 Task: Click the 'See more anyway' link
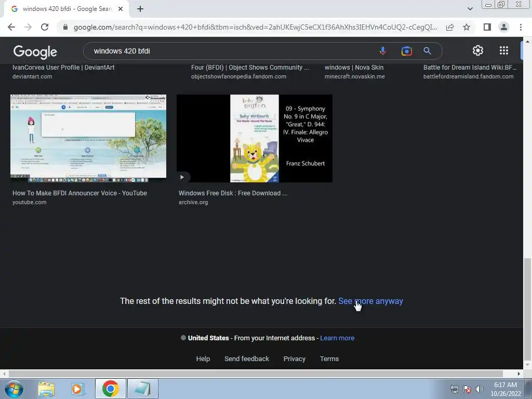point(370,301)
